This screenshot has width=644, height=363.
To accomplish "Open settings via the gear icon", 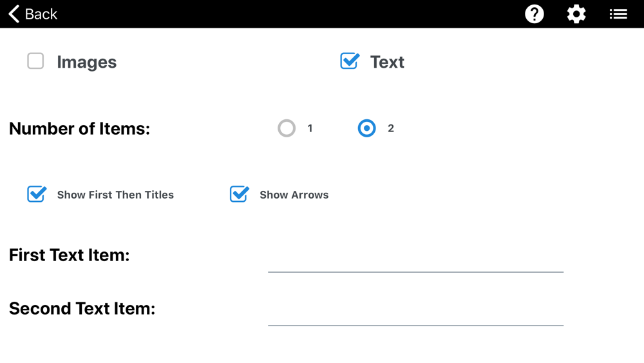I will (x=576, y=14).
